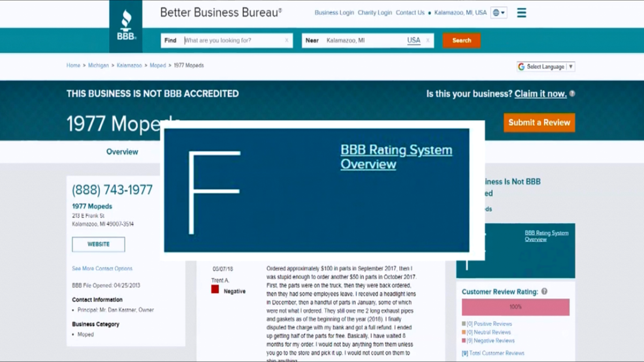Click 'Principal: Mr. Dan Kastner, Owner' text
644x362 pixels.
click(x=116, y=310)
